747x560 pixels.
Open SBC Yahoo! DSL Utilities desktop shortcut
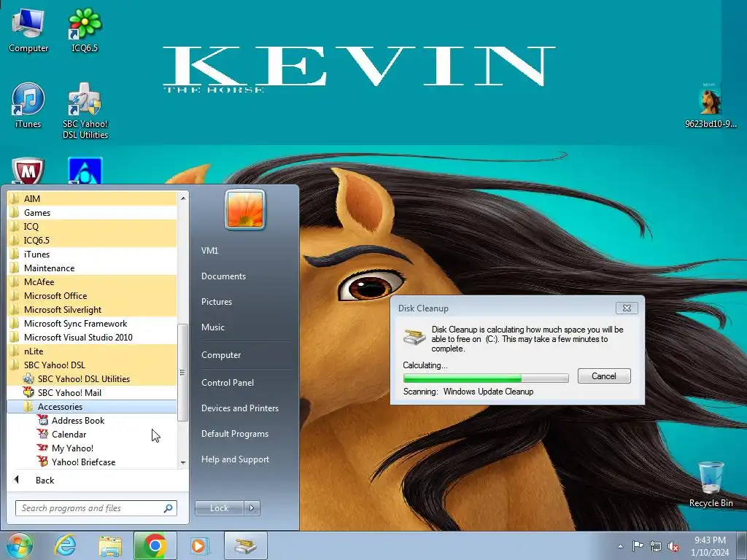click(x=85, y=111)
